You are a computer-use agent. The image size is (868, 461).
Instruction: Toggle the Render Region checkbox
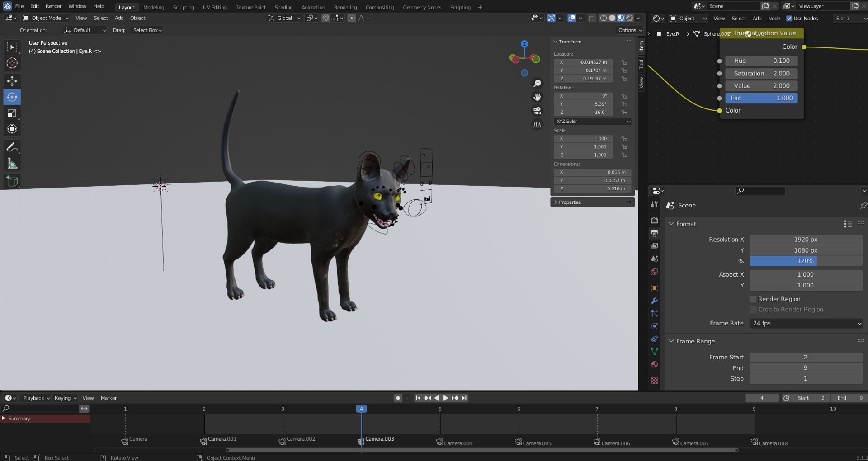tap(753, 299)
